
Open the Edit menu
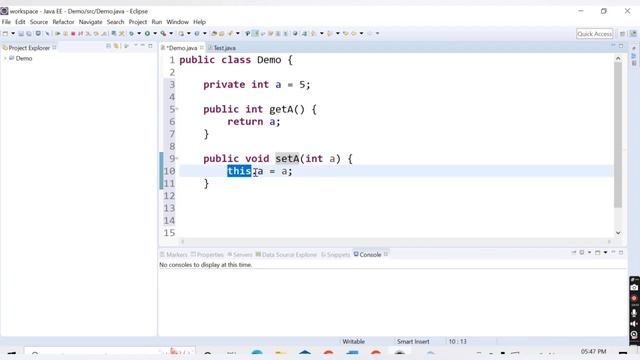coord(20,22)
